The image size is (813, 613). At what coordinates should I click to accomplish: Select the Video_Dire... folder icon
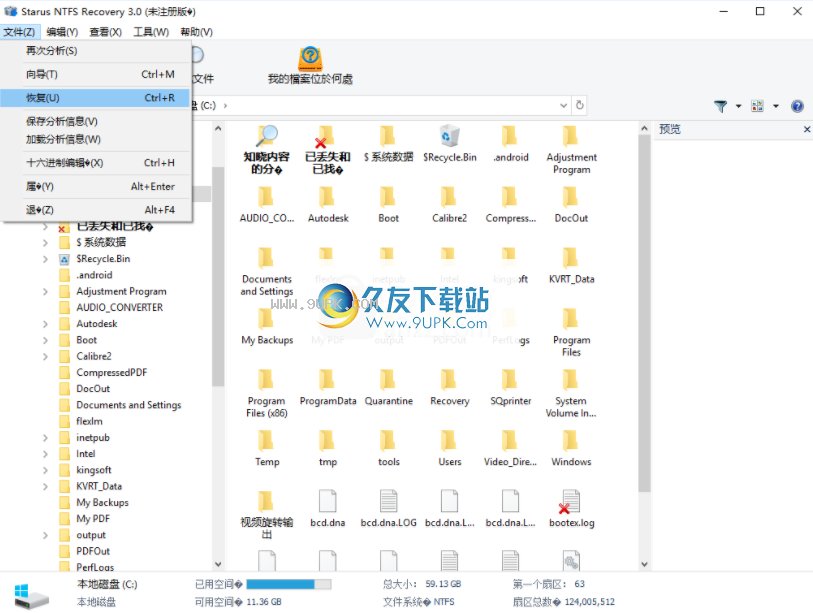pos(510,441)
